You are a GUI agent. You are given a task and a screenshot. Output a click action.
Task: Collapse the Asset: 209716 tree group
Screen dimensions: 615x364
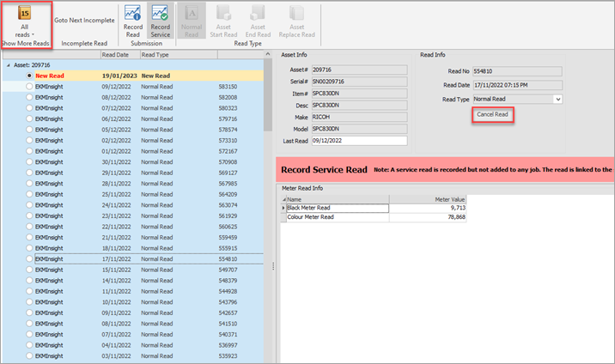(9, 64)
